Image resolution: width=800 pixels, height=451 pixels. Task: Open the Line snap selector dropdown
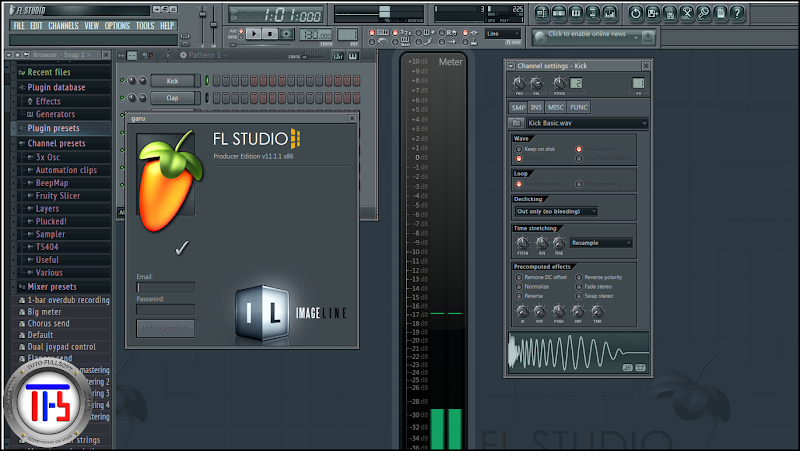[x=503, y=34]
